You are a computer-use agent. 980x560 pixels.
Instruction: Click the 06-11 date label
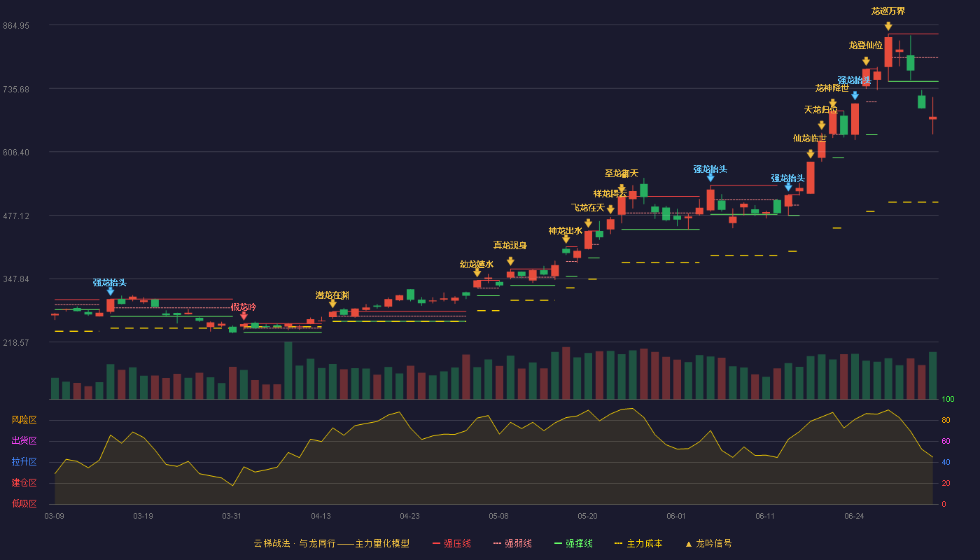(765, 516)
